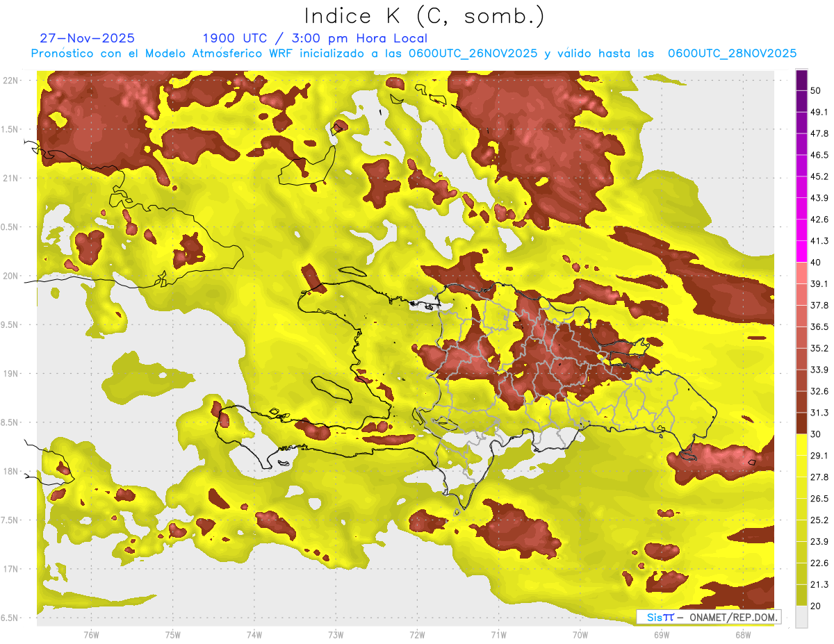This screenshot has width=834, height=644.
Task: Click the colorbar label '26.5'
Action: 819,499
